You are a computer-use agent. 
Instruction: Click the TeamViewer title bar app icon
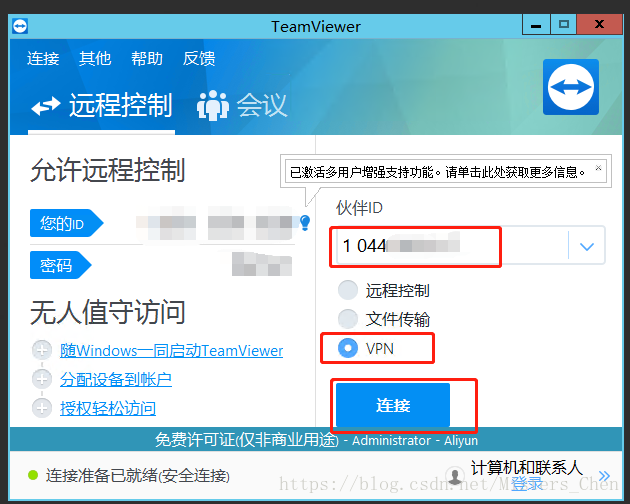click(20, 27)
